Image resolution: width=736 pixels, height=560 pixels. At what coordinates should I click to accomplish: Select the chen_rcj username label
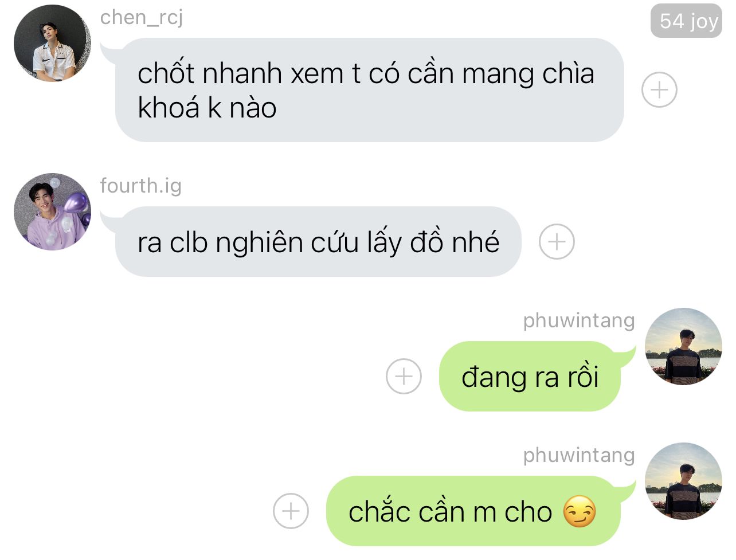[142, 18]
